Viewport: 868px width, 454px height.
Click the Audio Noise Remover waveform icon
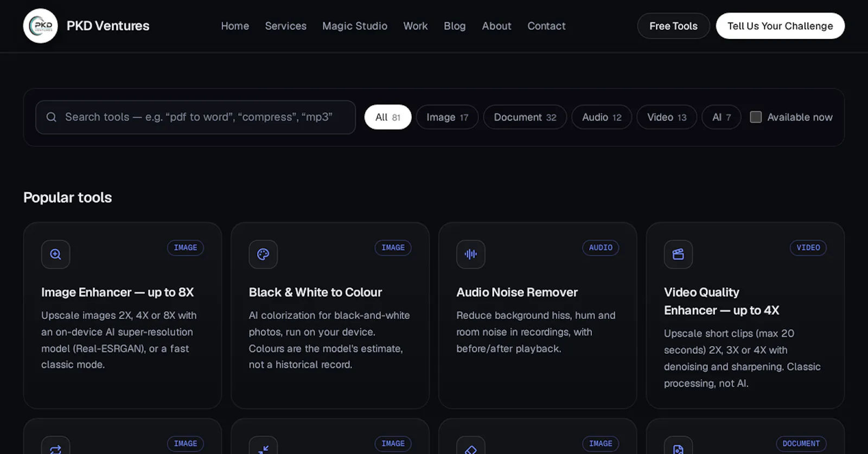click(x=471, y=254)
